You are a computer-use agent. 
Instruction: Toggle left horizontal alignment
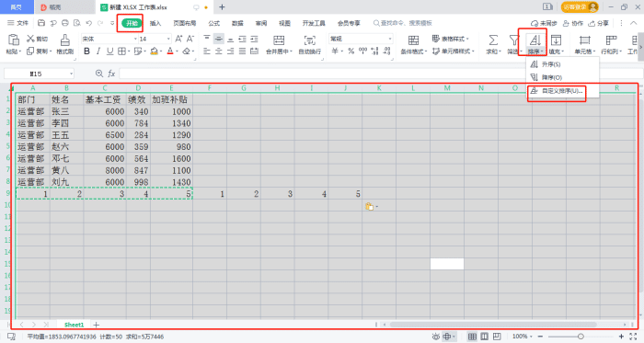point(207,51)
